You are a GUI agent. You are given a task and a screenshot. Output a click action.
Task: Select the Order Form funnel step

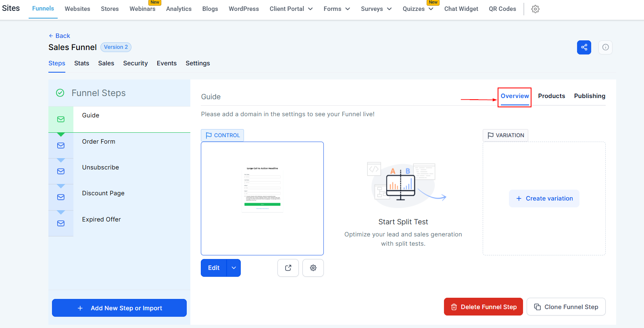click(119, 145)
